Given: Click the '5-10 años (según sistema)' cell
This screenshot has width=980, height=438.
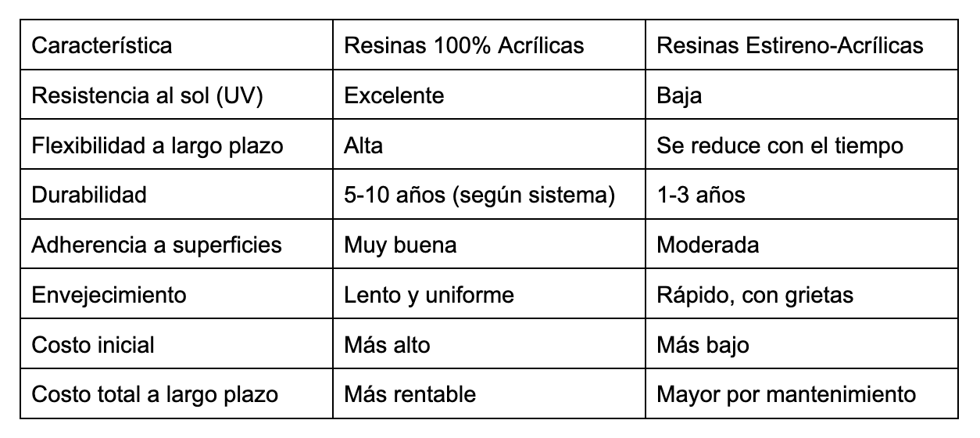Looking at the screenshot, I should pyautogui.click(x=489, y=194).
